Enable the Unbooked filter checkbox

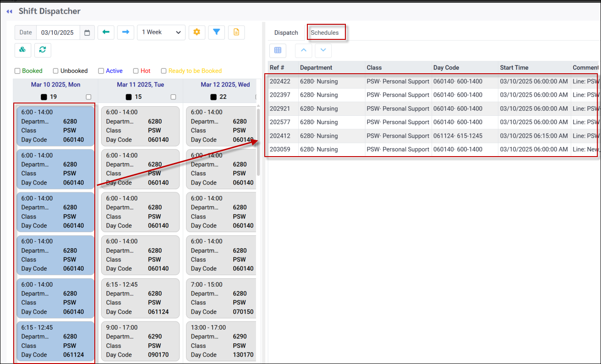[56, 71]
